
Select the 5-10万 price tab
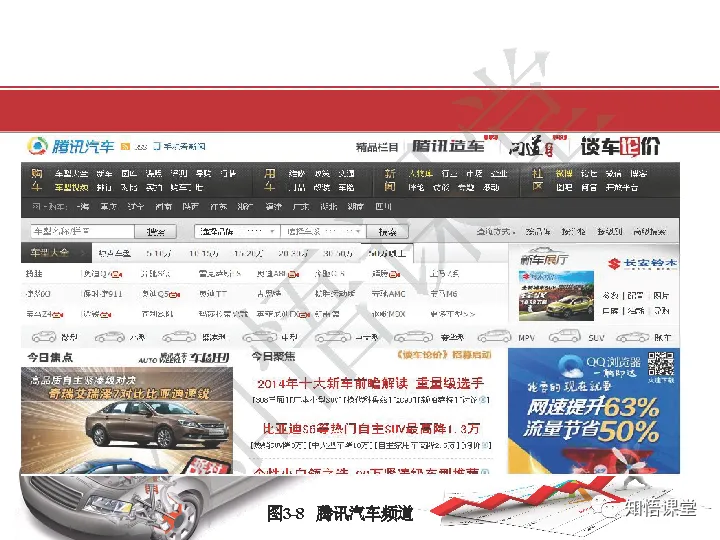point(159,253)
